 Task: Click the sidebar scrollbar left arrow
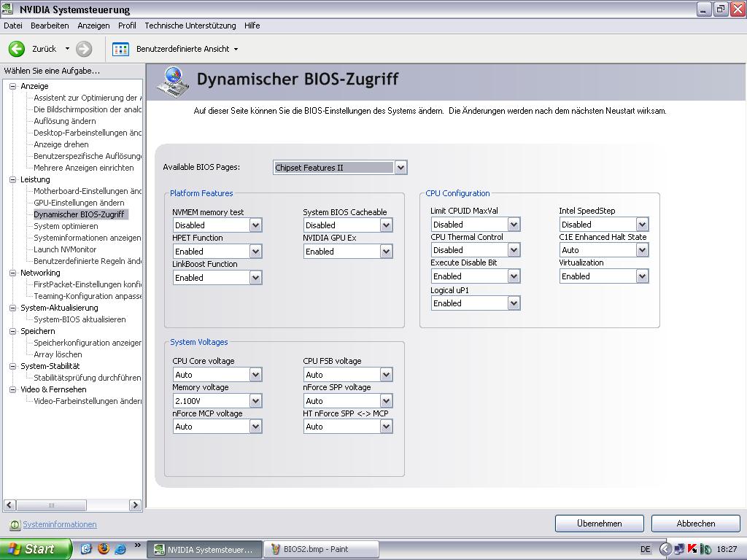click(10, 505)
